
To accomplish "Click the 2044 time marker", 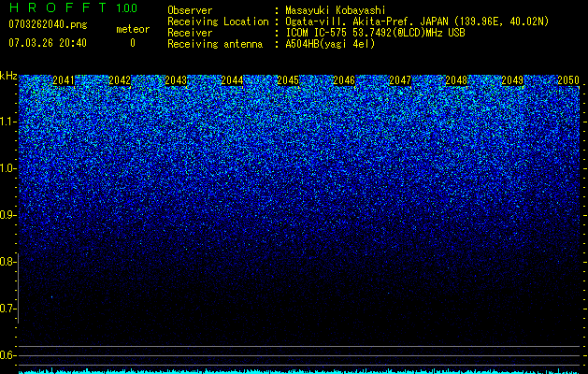I will 232,80.
